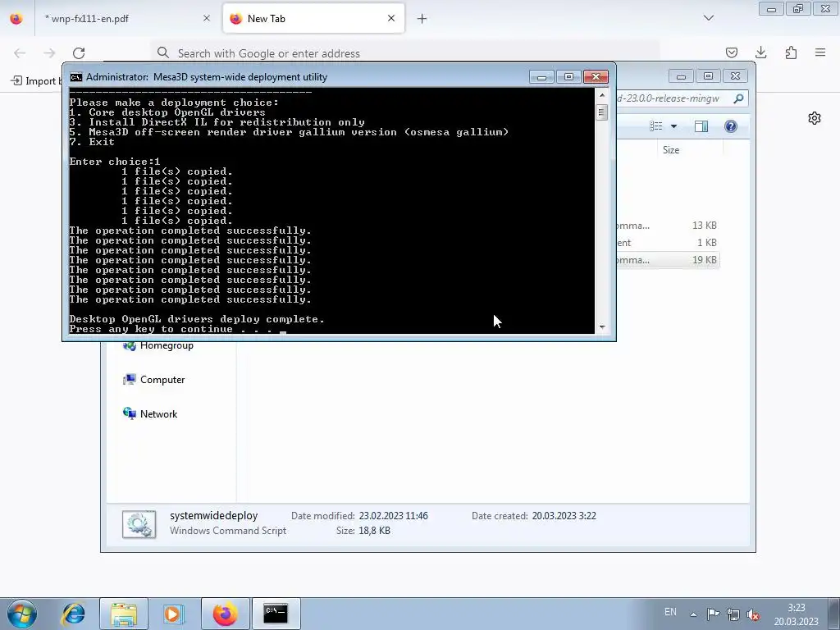Click the Explorer search magnifier icon

click(739, 98)
